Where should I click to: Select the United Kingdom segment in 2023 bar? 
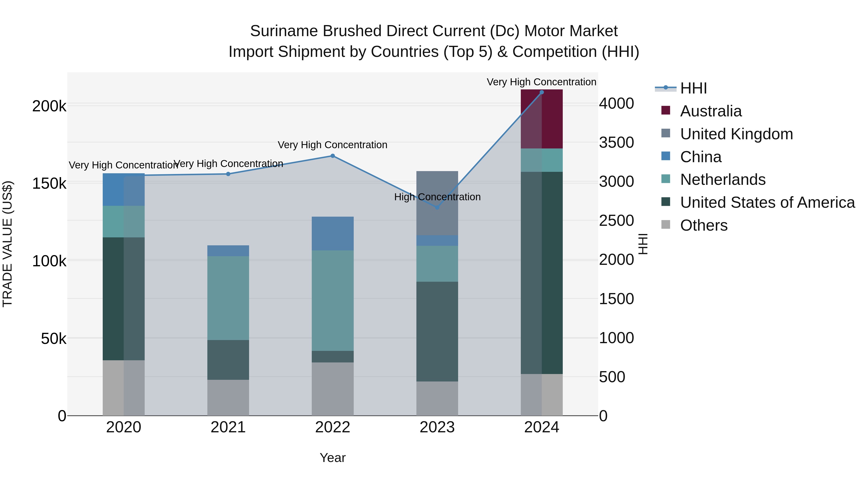(437, 203)
